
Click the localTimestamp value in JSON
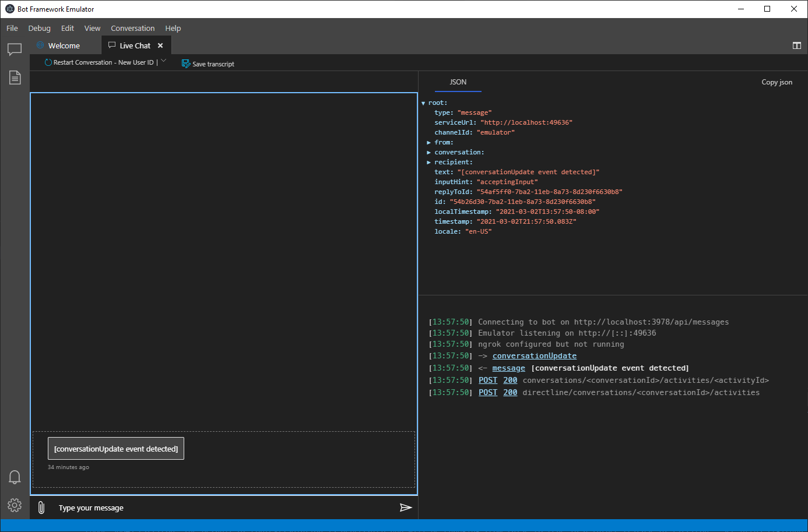click(x=547, y=212)
